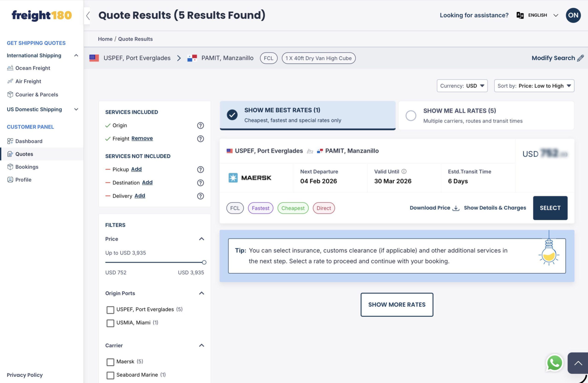
Task: Check USMIA, Miami origin filter
Action: (x=110, y=323)
